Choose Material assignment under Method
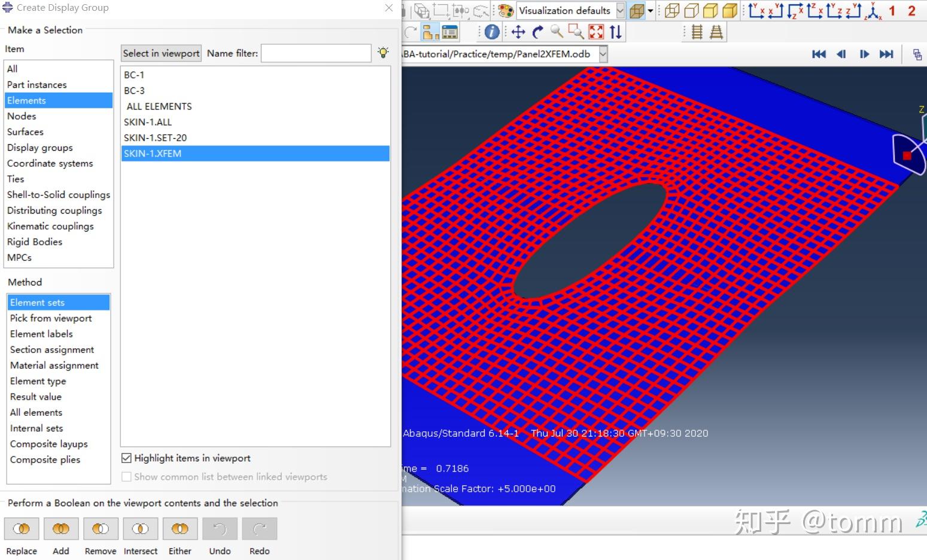927x560 pixels. pyautogui.click(x=54, y=365)
